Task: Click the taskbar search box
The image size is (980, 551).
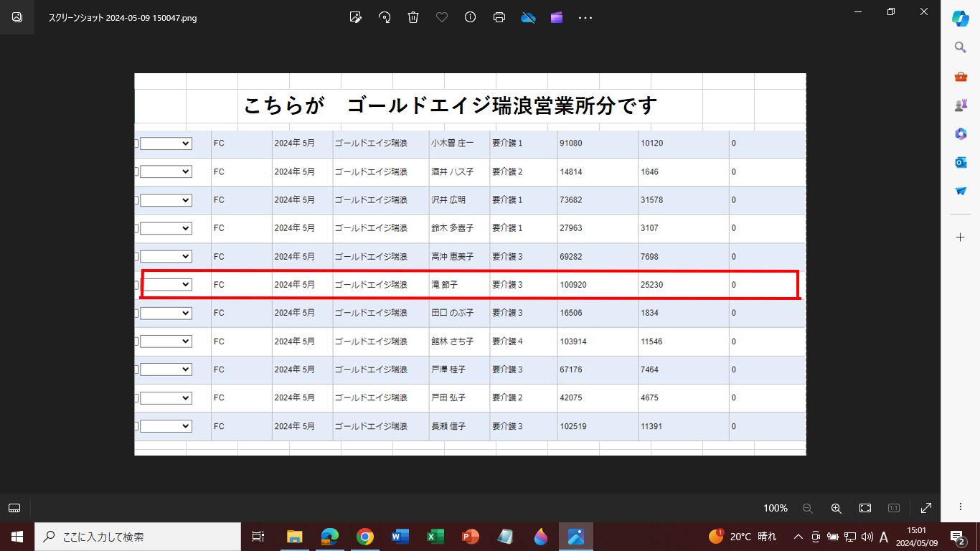Action: click(138, 537)
